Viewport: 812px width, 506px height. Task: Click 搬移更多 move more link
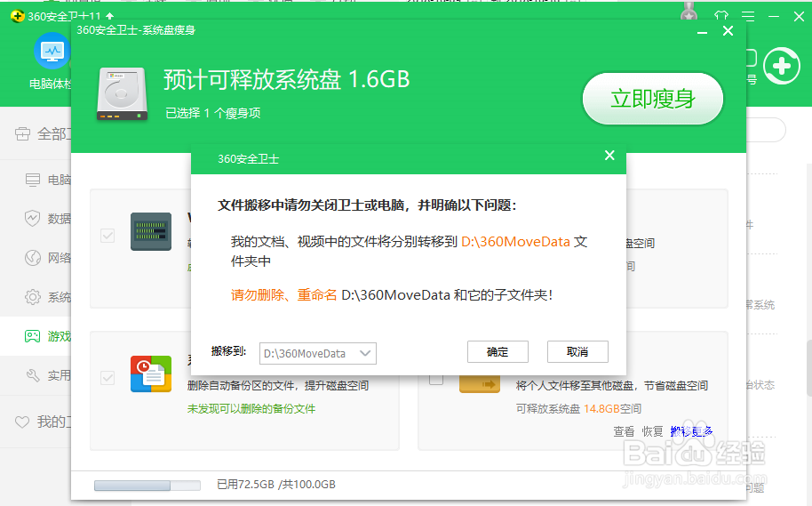tap(691, 431)
